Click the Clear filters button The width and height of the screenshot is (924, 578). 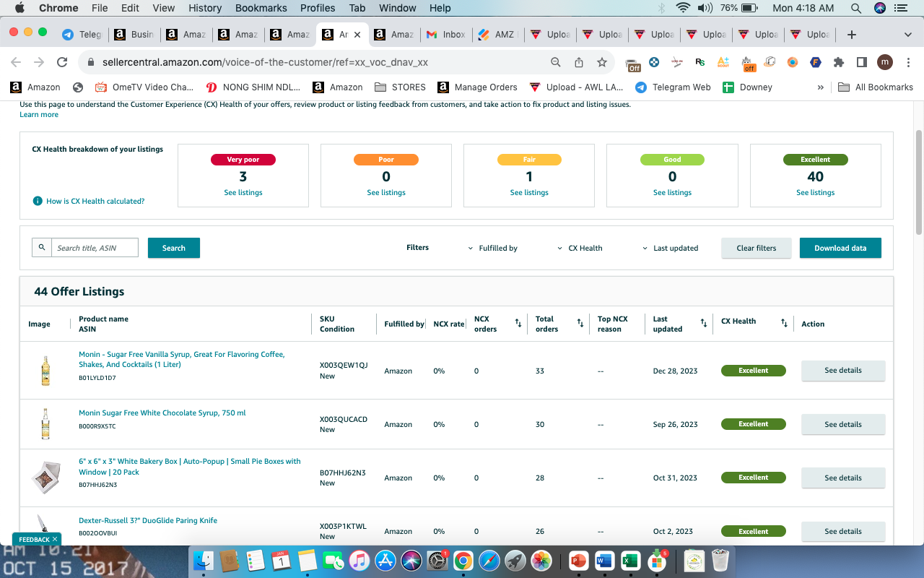pyautogui.click(x=757, y=248)
